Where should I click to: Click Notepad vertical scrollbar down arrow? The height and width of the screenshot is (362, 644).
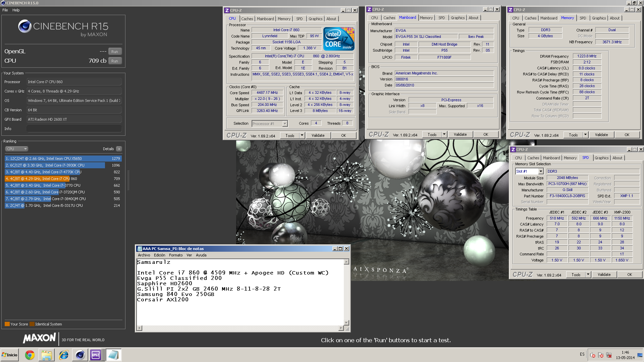click(x=346, y=323)
